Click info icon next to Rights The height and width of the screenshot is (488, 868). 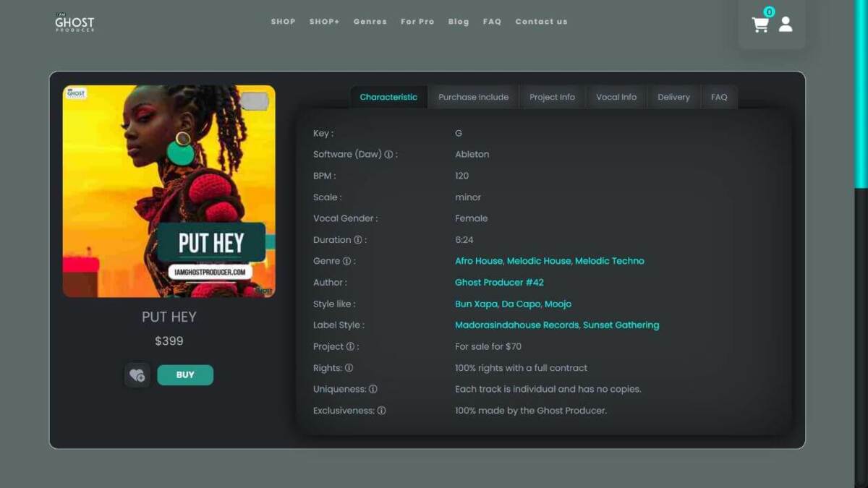click(x=349, y=368)
